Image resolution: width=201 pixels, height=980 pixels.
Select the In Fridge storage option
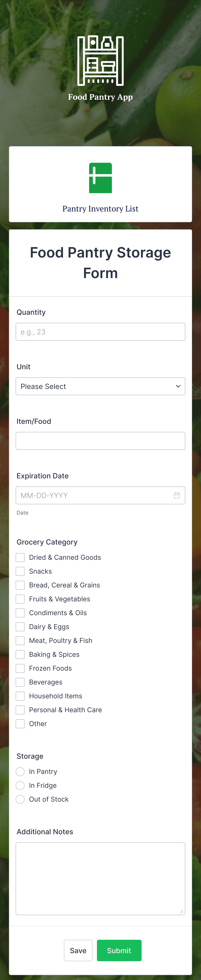point(20,786)
